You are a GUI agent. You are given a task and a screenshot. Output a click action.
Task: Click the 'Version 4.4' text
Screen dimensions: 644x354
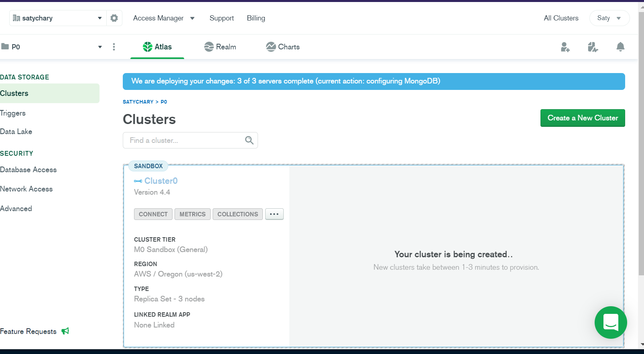tap(152, 192)
